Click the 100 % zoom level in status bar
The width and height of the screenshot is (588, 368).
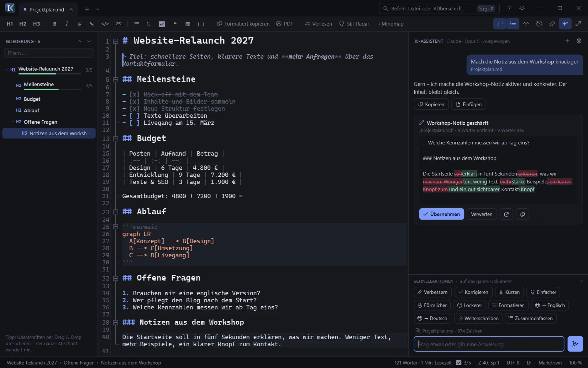point(575,363)
